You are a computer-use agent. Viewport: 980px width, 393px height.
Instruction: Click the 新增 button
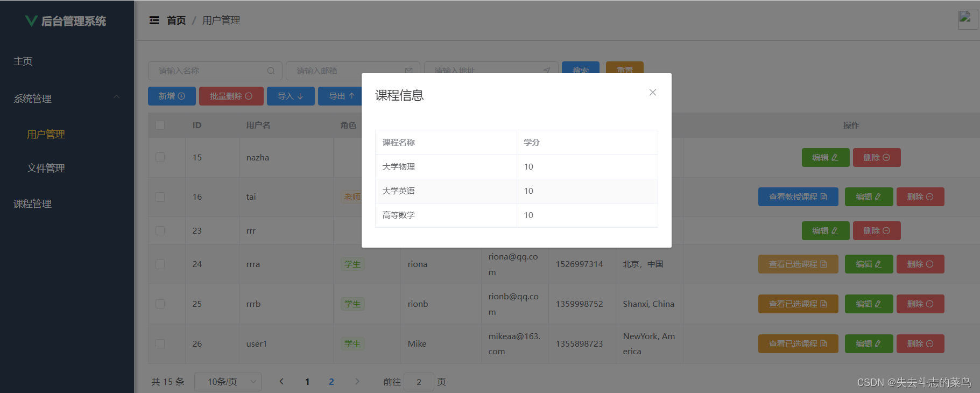click(x=172, y=96)
